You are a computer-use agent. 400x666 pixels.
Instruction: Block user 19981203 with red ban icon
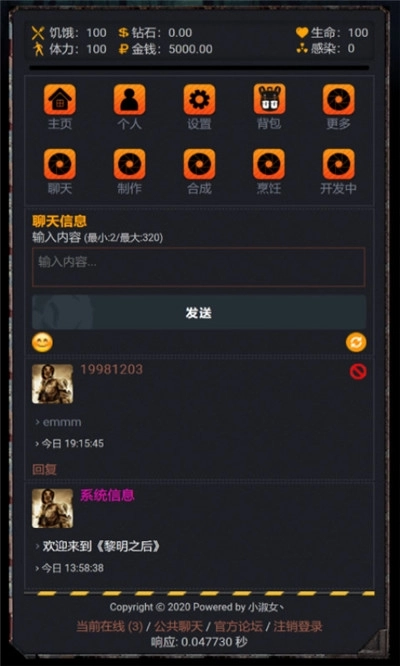click(x=358, y=372)
